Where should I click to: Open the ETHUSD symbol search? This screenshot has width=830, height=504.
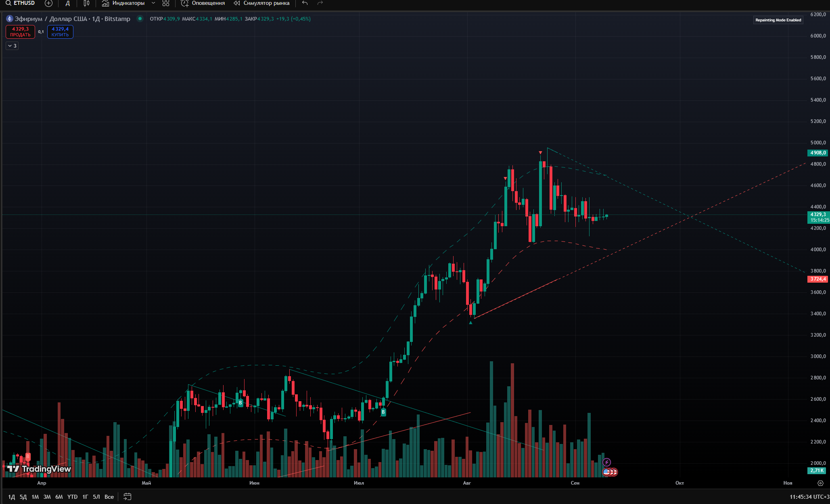(20, 3)
